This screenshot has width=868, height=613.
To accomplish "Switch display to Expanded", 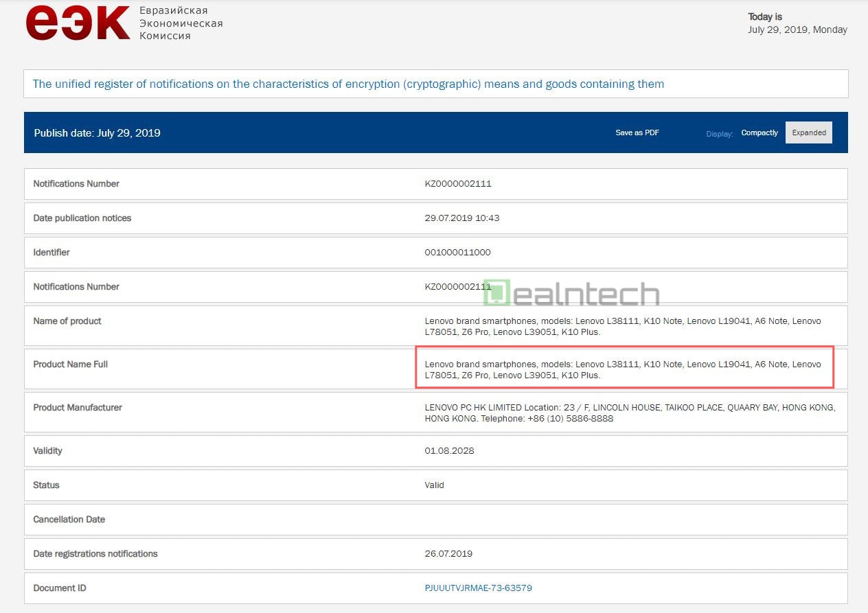I will click(x=808, y=132).
